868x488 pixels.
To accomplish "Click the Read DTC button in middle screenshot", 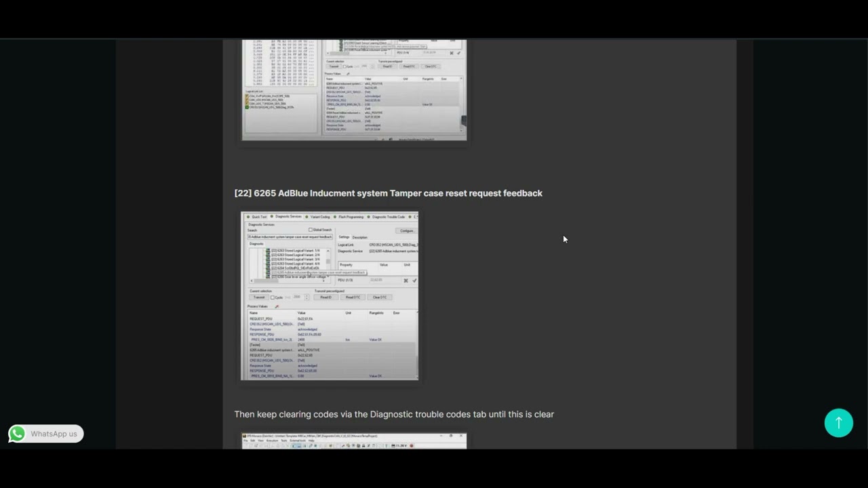I will click(353, 298).
